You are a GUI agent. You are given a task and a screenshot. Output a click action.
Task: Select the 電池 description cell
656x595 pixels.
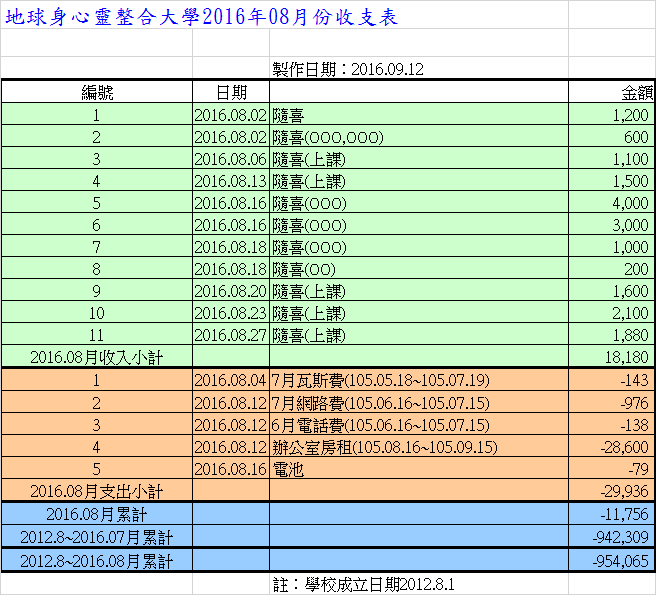click(x=419, y=469)
